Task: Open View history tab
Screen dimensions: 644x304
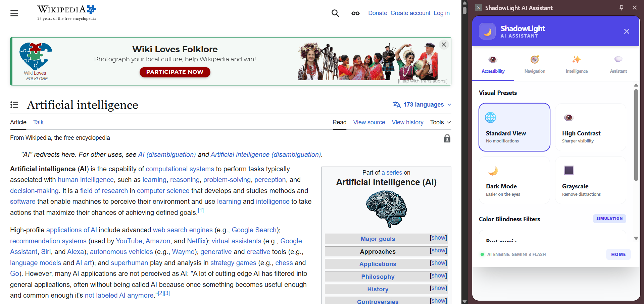Action: tap(407, 122)
